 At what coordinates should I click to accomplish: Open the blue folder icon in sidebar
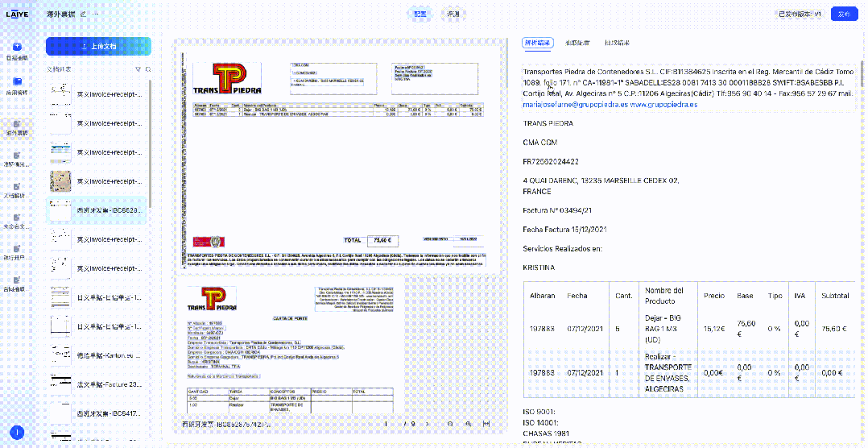17,81
